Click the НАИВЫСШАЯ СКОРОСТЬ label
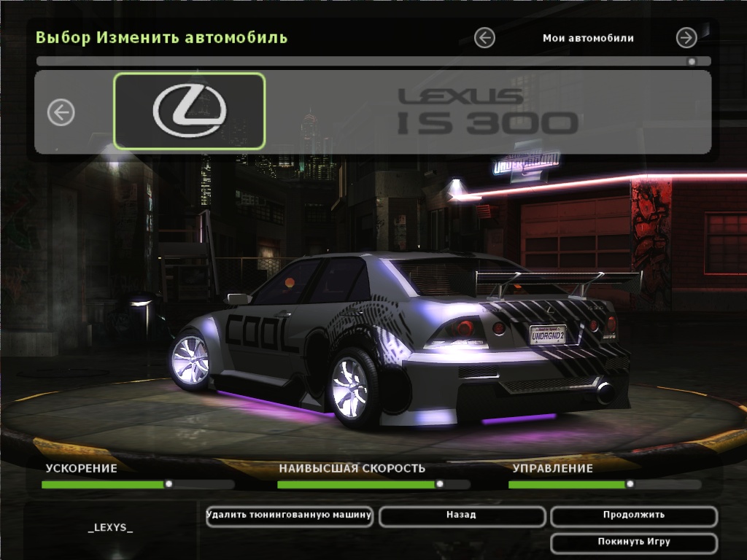 tap(352, 469)
